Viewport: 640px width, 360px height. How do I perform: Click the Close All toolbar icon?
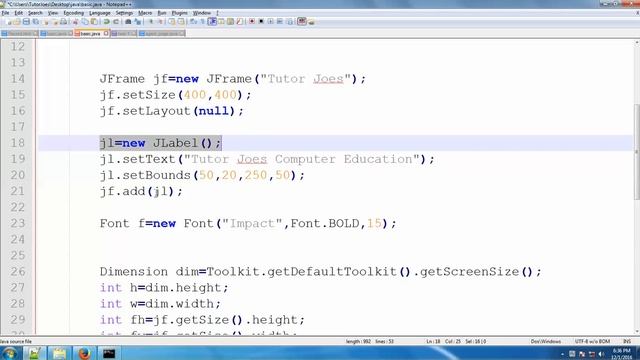pos(54,22)
